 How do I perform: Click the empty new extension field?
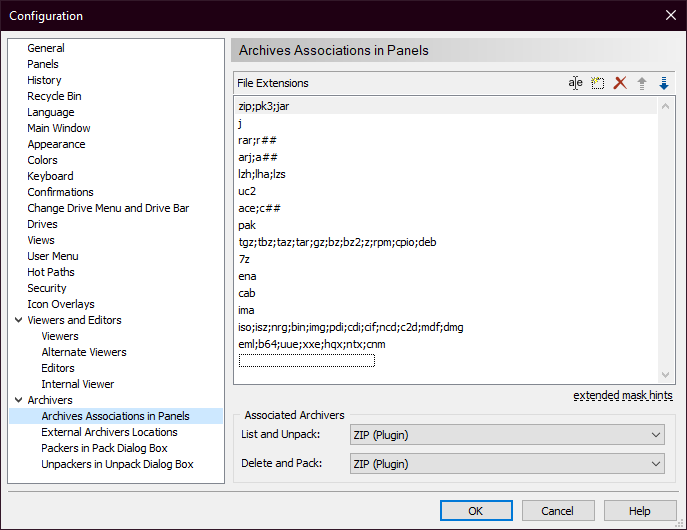coord(306,361)
